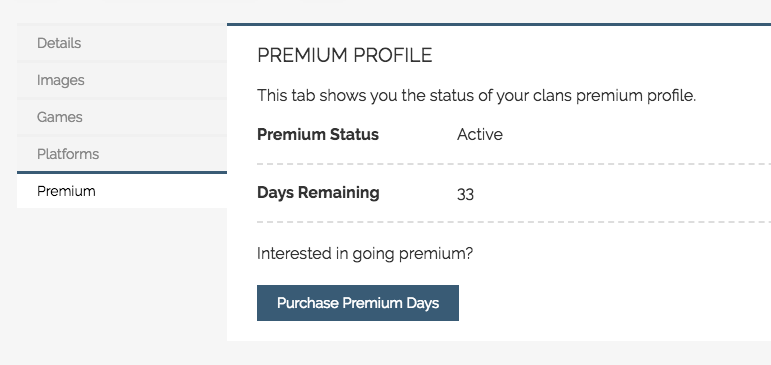Click Purchase Premium Days button
The image size is (771, 365).
(x=357, y=303)
